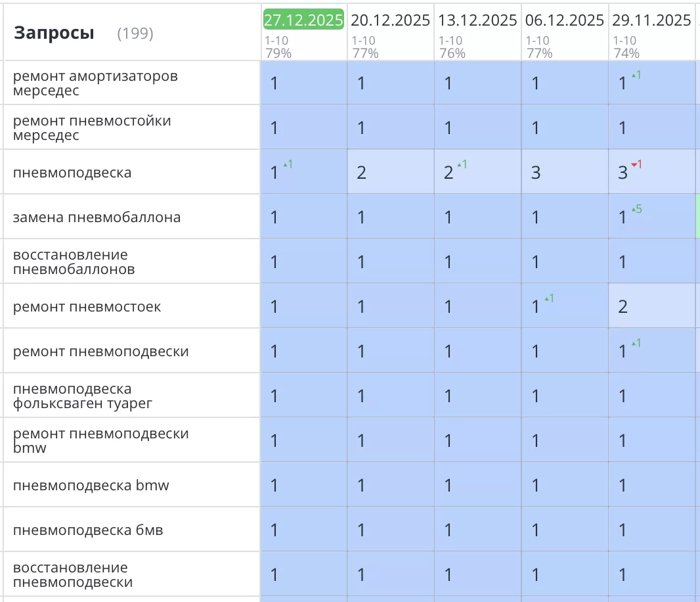Click the Запросы column heading
This screenshot has width=700, height=602.
54,33
